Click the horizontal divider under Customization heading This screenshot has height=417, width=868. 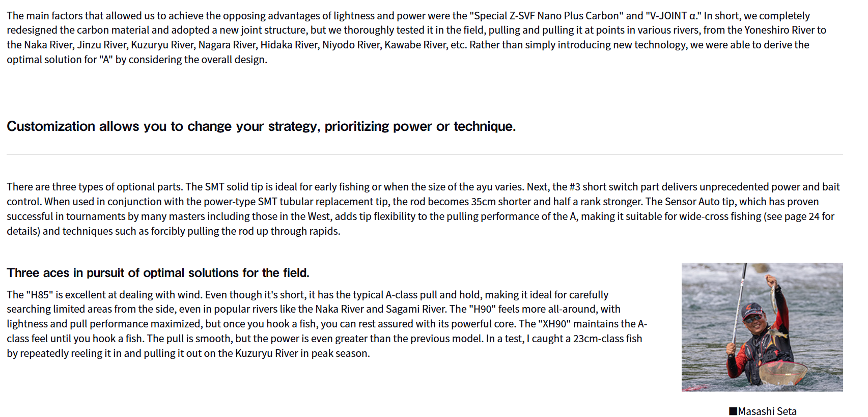[x=425, y=154]
